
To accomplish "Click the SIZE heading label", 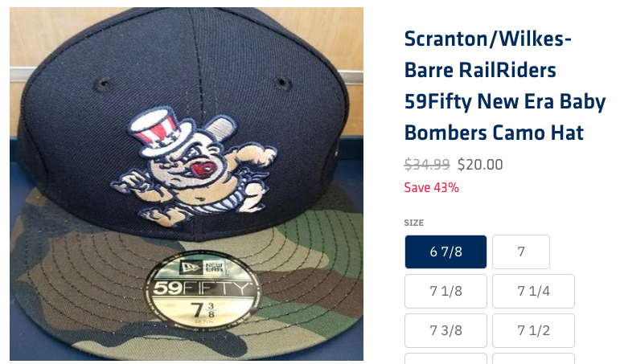I will [x=413, y=223].
